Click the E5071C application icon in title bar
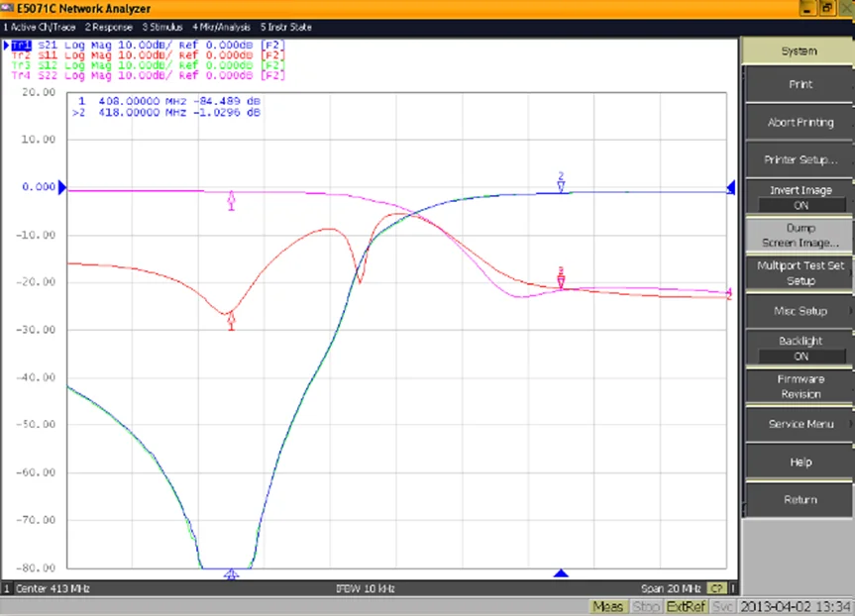 coord(8,7)
